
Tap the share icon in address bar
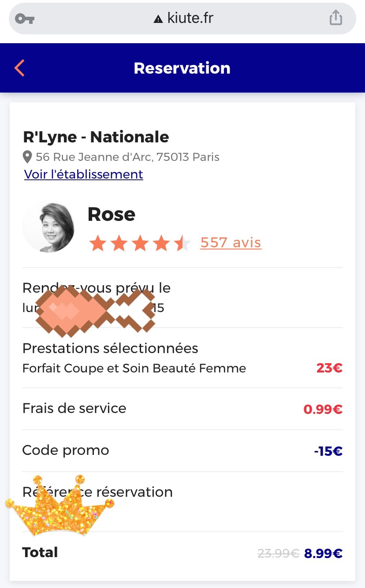point(335,18)
